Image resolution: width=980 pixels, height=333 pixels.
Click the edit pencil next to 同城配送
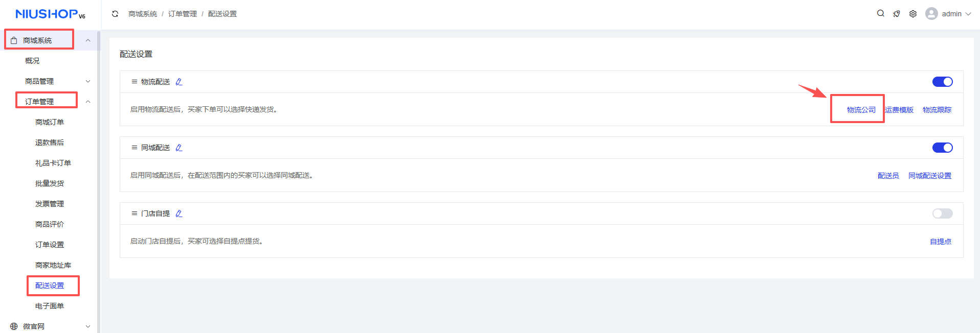coord(179,148)
